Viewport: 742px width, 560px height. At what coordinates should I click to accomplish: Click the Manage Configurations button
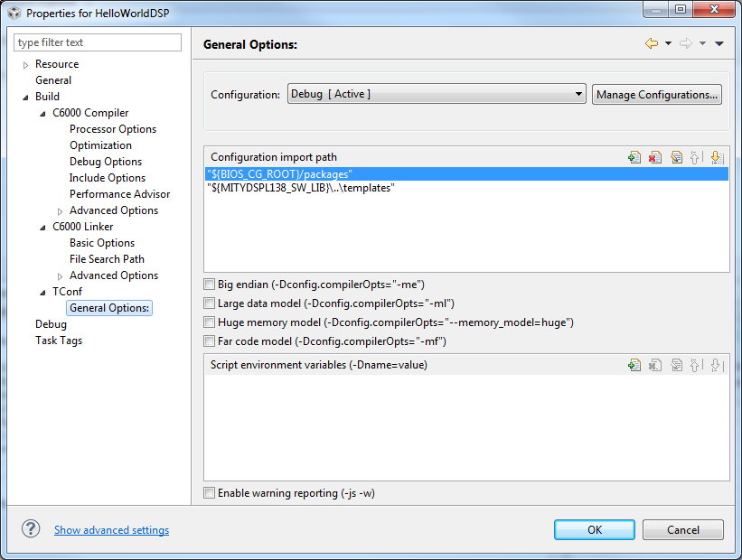tap(657, 95)
